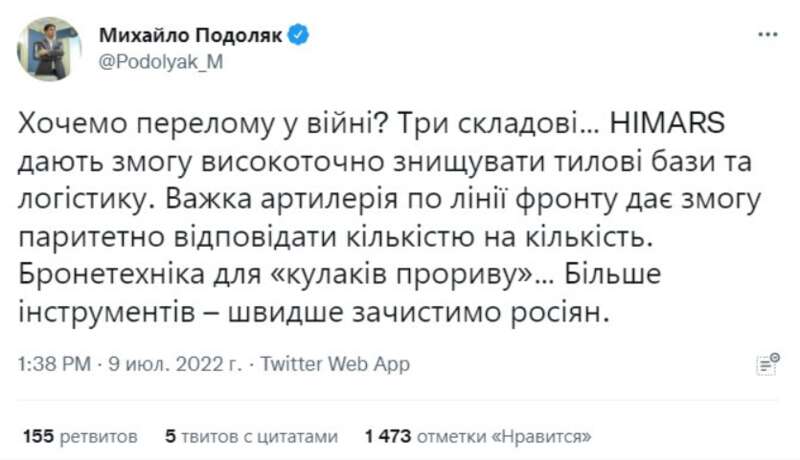Open Михайло Подоляк's profile picture
Image resolution: width=800 pixels, height=460 pixels.
[x=49, y=49]
